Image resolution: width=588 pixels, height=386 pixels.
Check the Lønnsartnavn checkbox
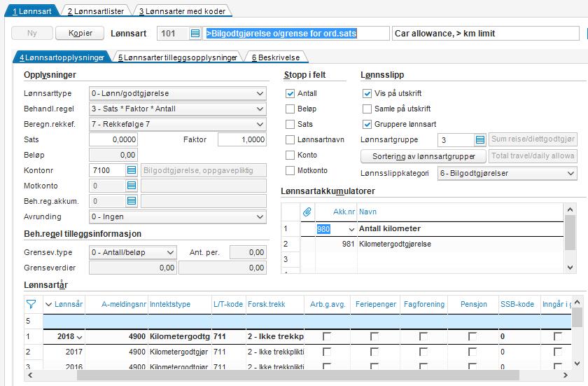[x=290, y=140]
